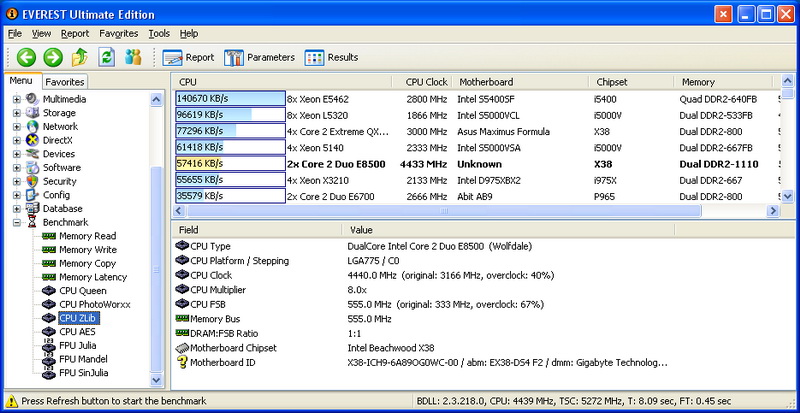Select the FPU Mandel benchmark
This screenshot has width=800, height=413.
(83, 359)
